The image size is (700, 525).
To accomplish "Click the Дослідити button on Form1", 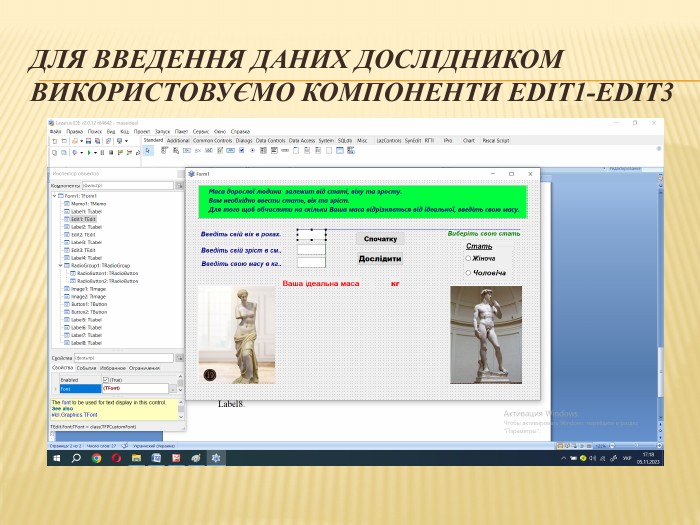I will (x=380, y=258).
